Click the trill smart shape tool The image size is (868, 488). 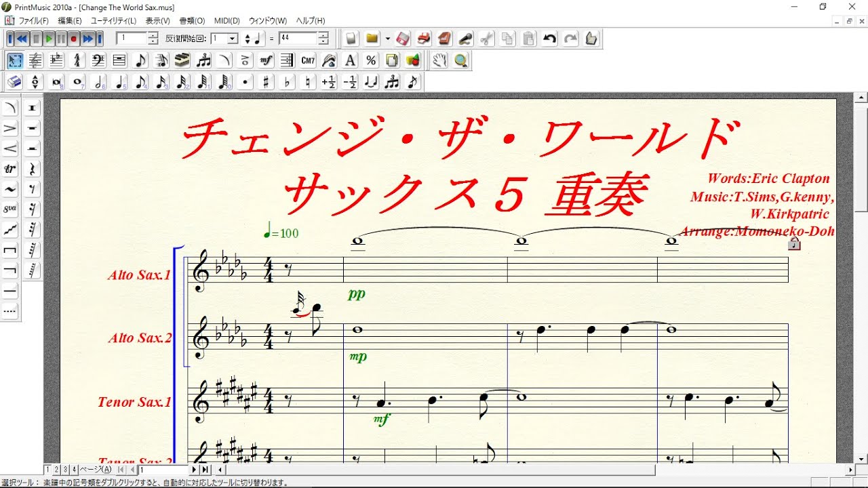tap(10, 169)
